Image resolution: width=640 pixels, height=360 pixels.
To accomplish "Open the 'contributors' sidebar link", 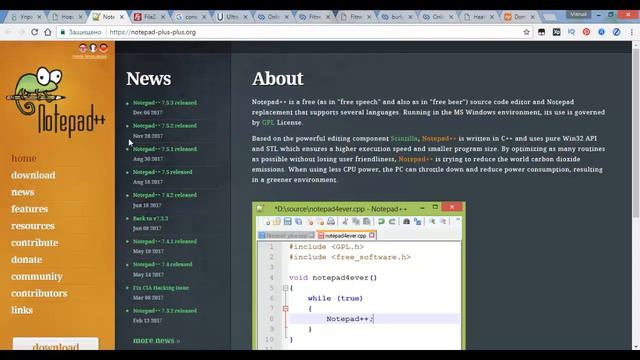I will (x=39, y=293).
